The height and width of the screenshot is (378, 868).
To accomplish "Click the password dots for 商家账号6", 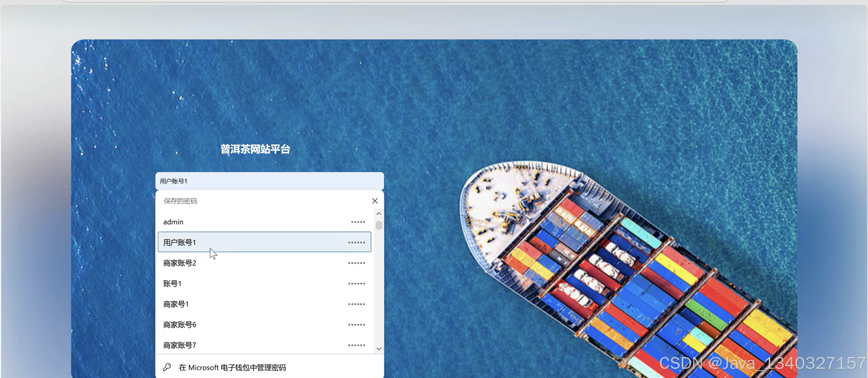I will [x=357, y=325].
